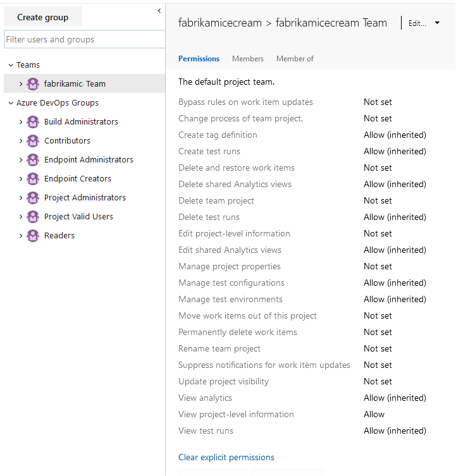Collapse the Teams section
456x476 pixels.
(x=11, y=65)
